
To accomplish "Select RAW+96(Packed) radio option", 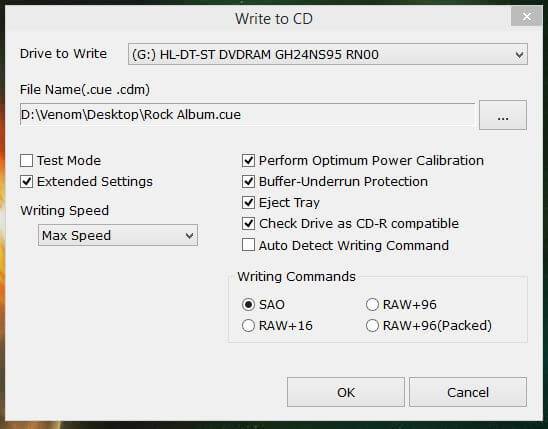I will pyautogui.click(x=372, y=326).
